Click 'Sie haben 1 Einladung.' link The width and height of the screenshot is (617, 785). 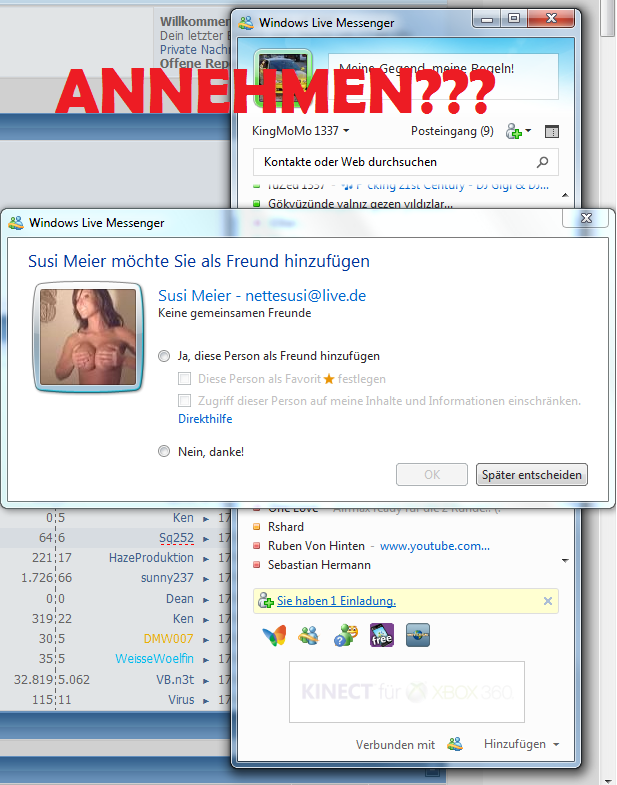click(x=336, y=601)
